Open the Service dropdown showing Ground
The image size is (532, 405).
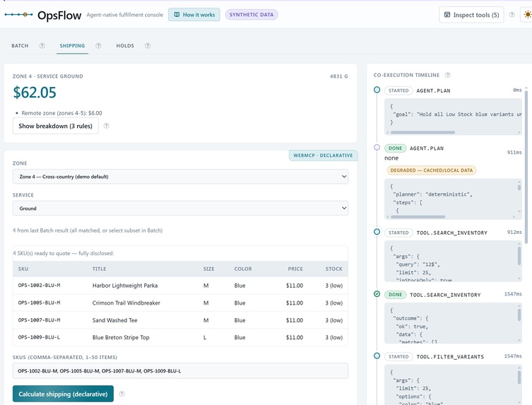[x=180, y=209]
